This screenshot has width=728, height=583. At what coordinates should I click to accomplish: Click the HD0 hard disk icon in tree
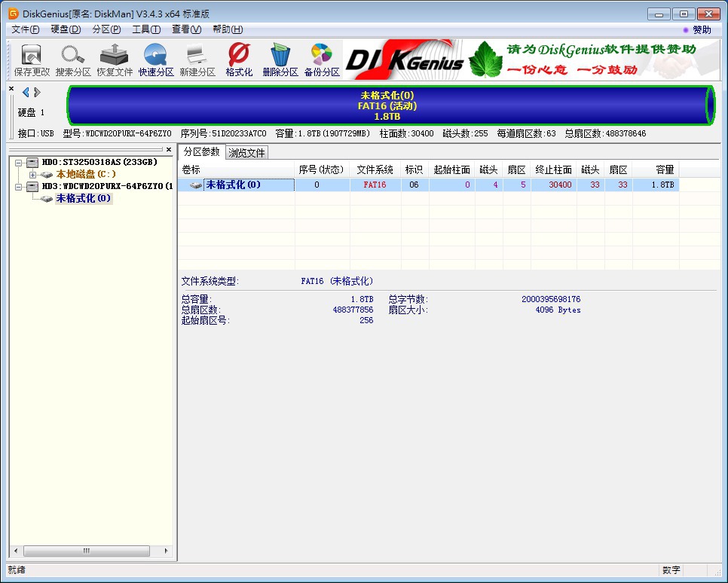tap(32, 163)
